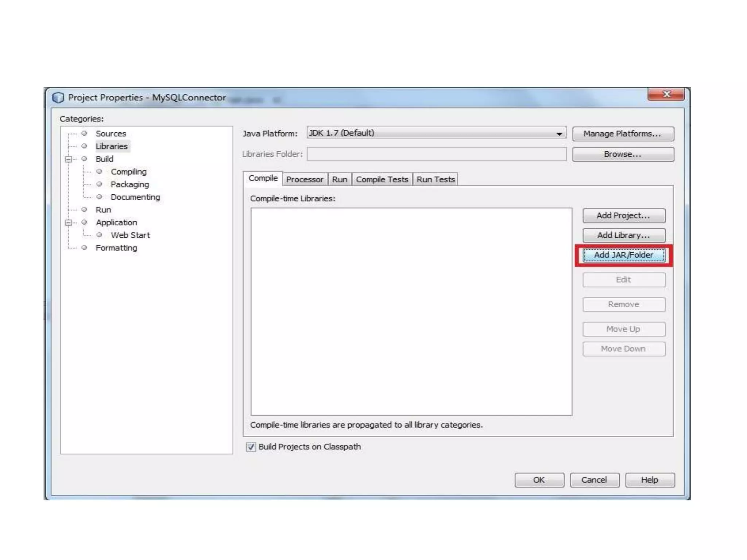The width and height of the screenshot is (747, 560).
Task: Switch to the Processor tab
Action: (305, 180)
